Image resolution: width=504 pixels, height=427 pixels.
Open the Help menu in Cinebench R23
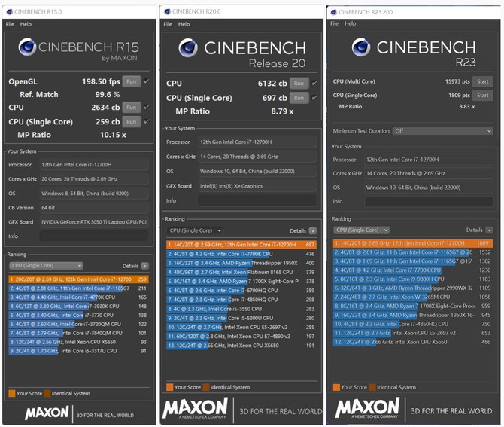[x=356, y=25]
